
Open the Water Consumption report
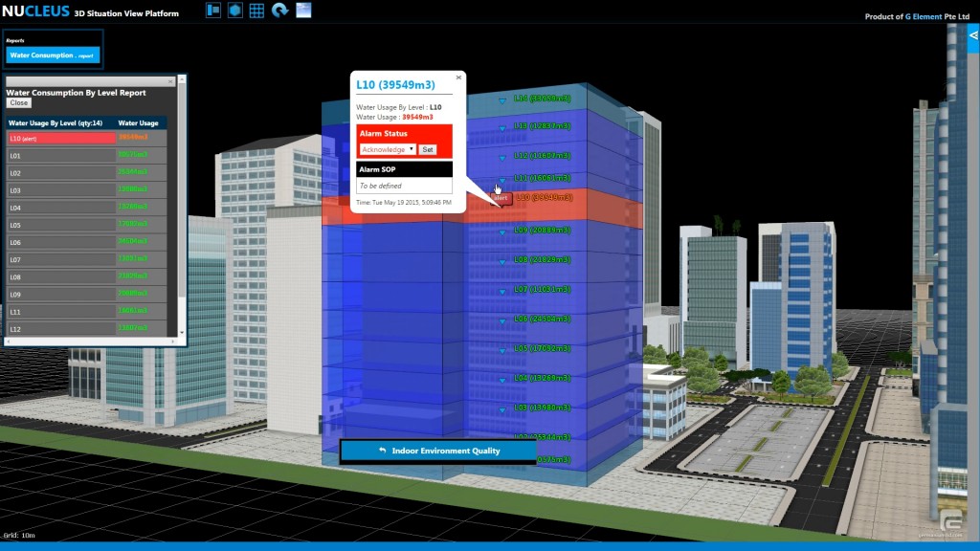(53, 55)
